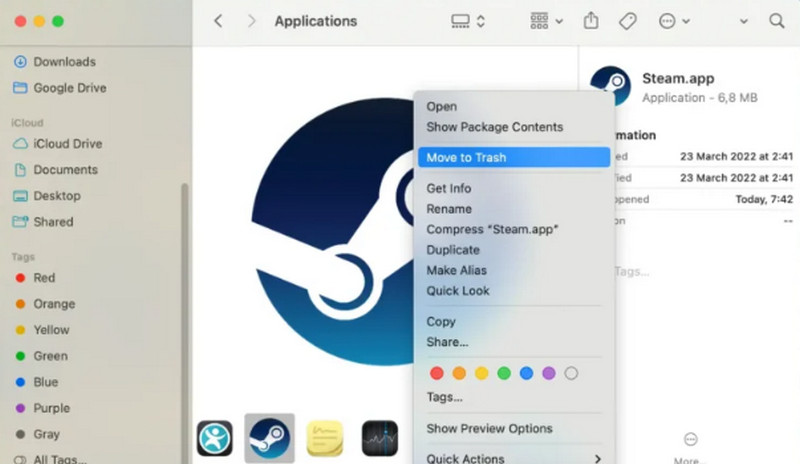This screenshot has height=464, width=800.
Task: Click the Edit Tags toolbar icon
Action: click(628, 21)
